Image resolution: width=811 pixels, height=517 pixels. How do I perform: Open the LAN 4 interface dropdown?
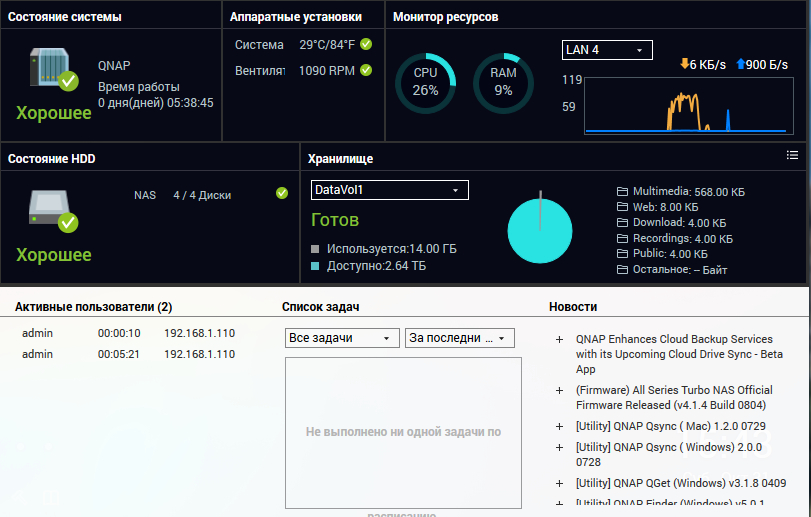[607, 50]
